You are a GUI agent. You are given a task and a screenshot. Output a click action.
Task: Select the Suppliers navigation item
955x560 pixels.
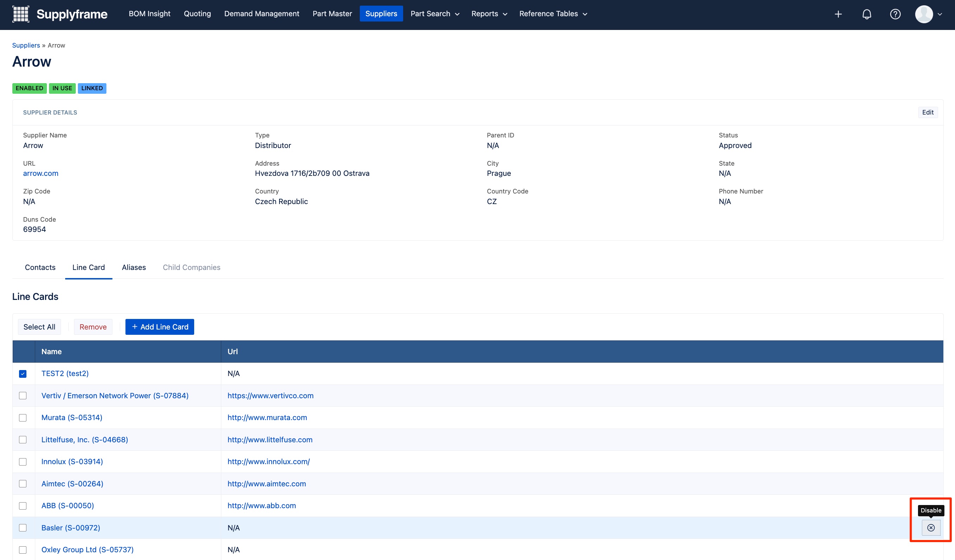(381, 14)
